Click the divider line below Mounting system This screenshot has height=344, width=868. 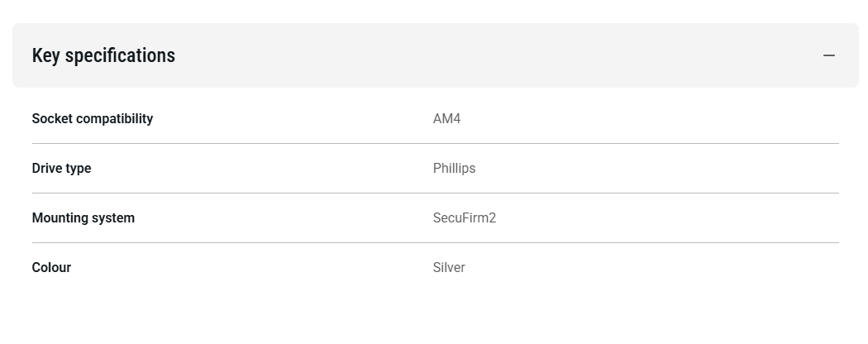tap(435, 242)
